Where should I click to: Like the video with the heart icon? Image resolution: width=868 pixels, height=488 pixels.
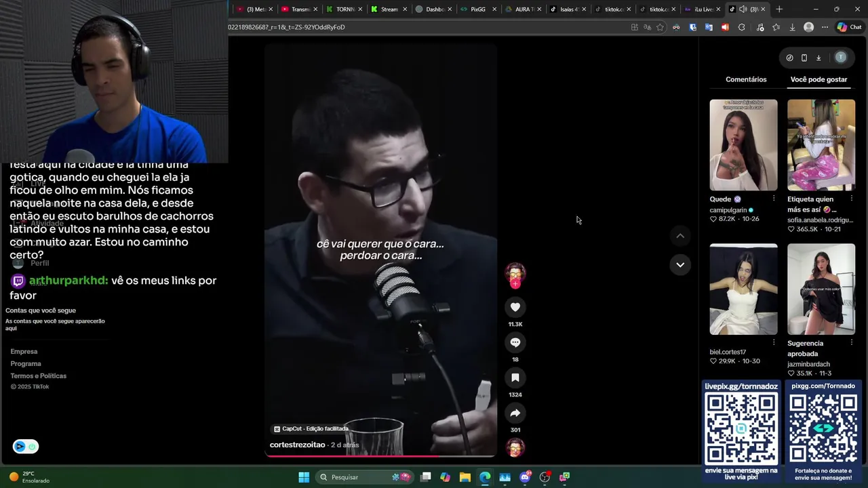coord(515,307)
